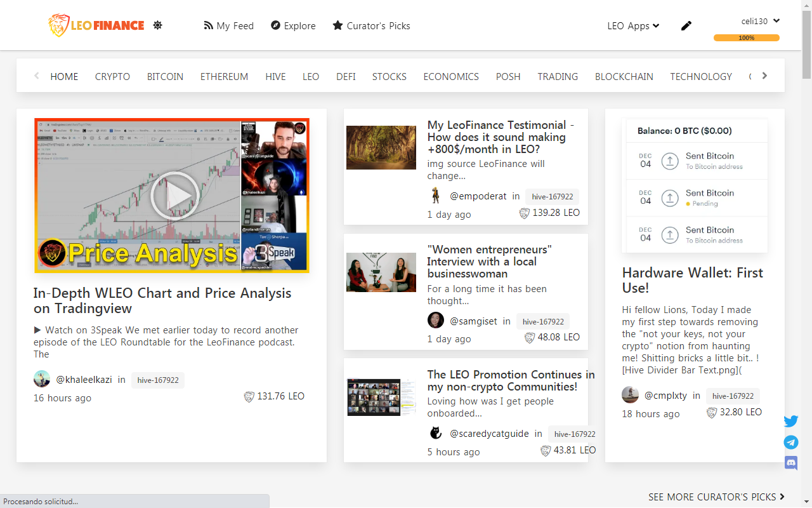The image size is (812, 508).
Task: Select the ECONOMICS category tab
Action: (451, 77)
